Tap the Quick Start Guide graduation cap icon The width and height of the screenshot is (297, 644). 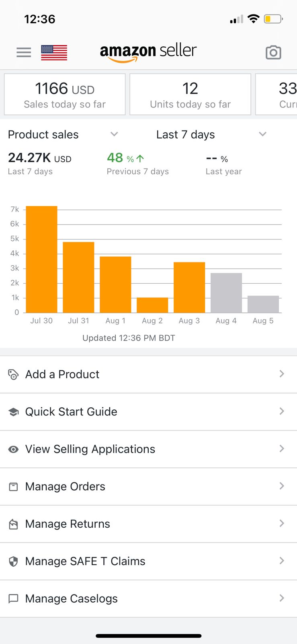click(x=13, y=412)
